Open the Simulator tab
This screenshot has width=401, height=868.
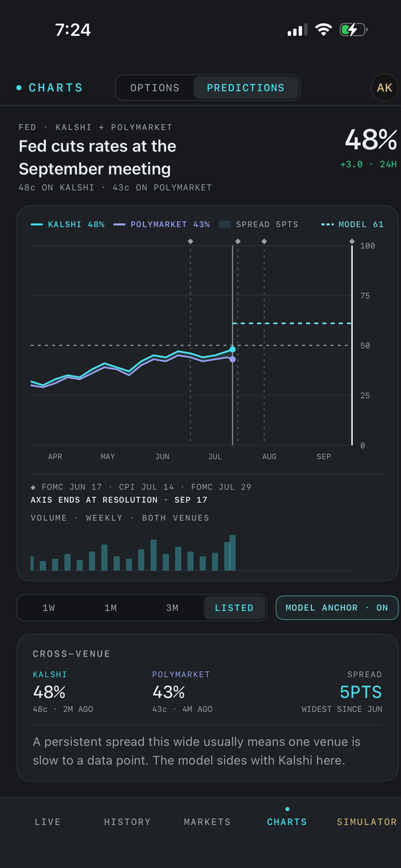[367, 822]
